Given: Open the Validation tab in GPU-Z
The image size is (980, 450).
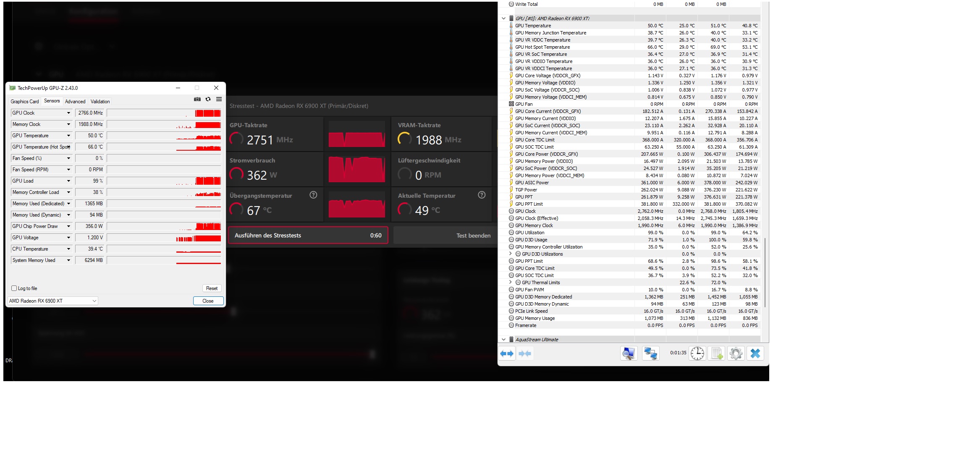Looking at the screenshot, I should tap(100, 102).
